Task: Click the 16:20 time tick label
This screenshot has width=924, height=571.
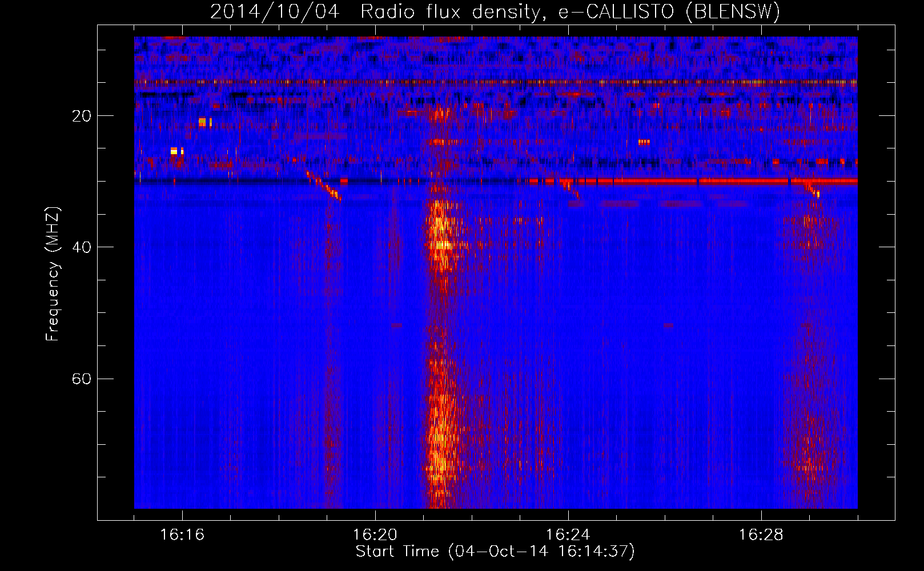Action: point(375,534)
